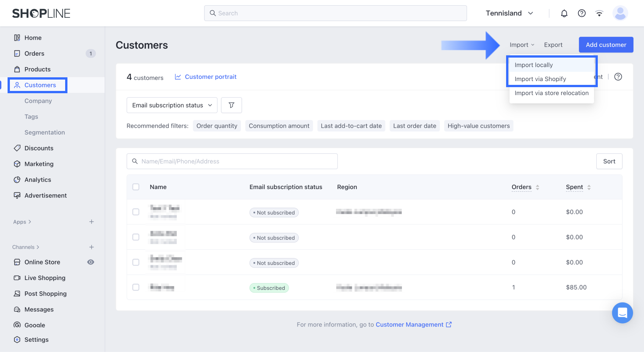Open the Customer Management link

[410, 324]
